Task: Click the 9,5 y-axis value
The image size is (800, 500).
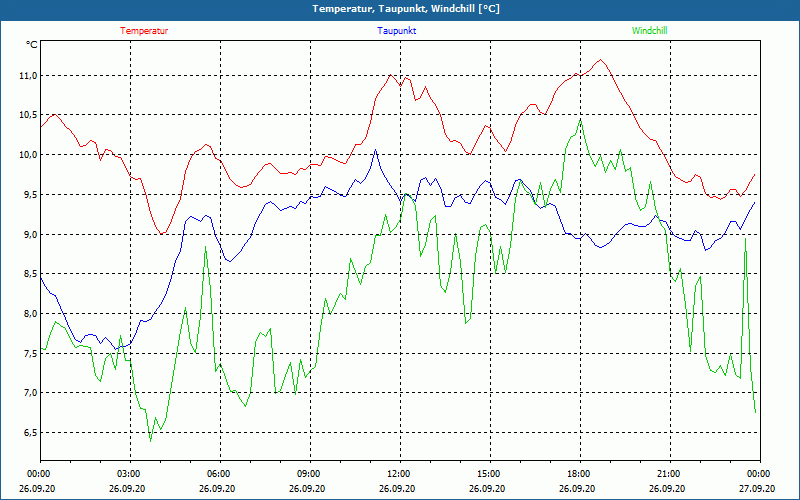Action: click(30, 194)
